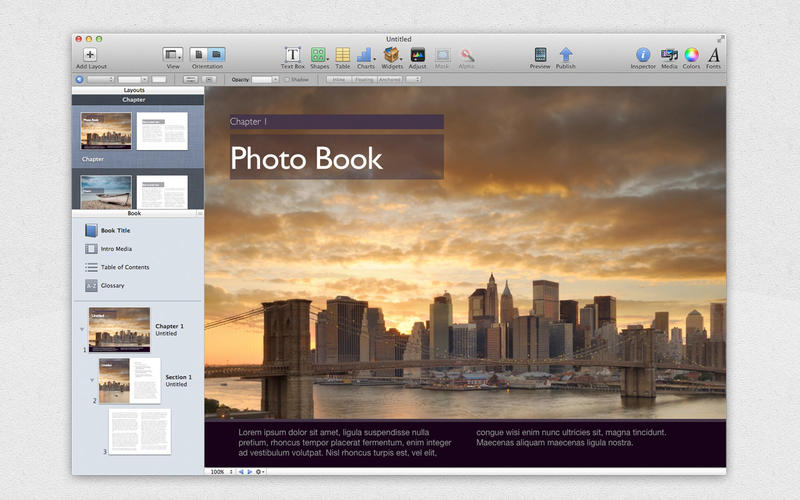Select the Chapter layout cityscape thumbnail
This screenshot has height=500, width=800.
click(x=106, y=131)
